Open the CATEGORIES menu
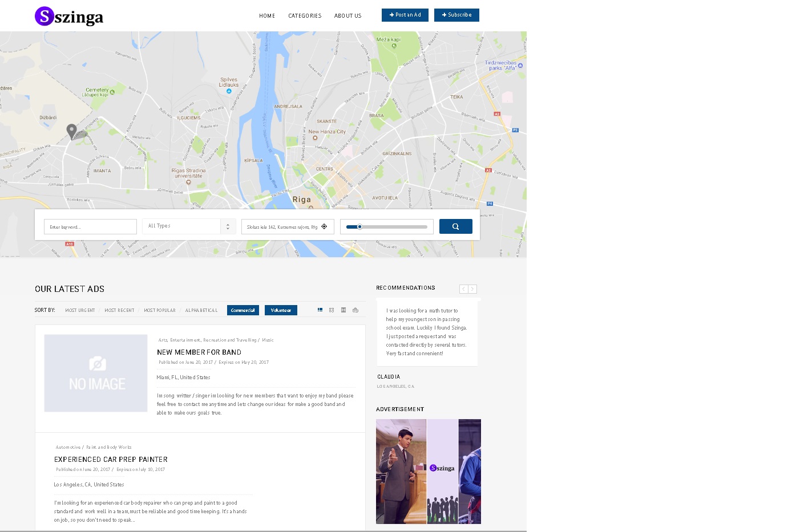This screenshot has height=532, width=800. pos(305,16)
